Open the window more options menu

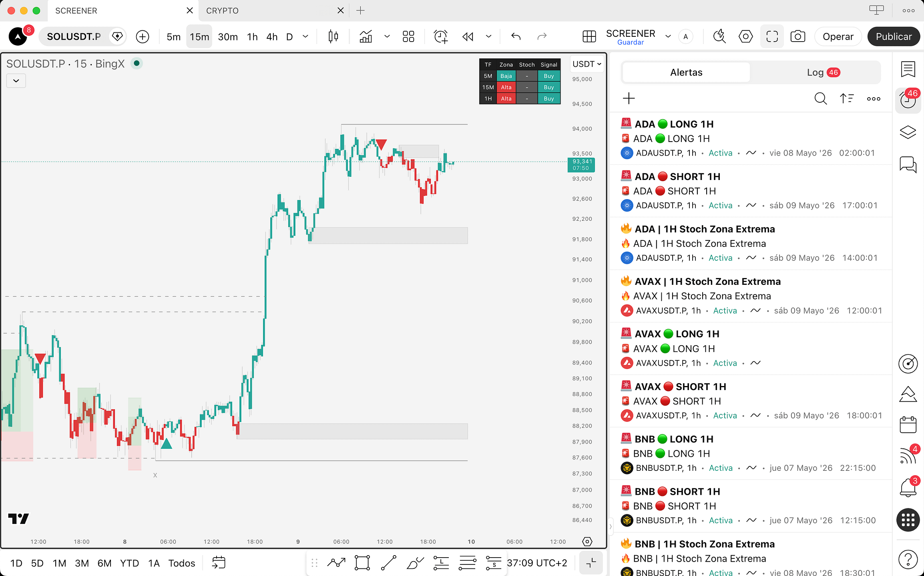click(908, 11)
